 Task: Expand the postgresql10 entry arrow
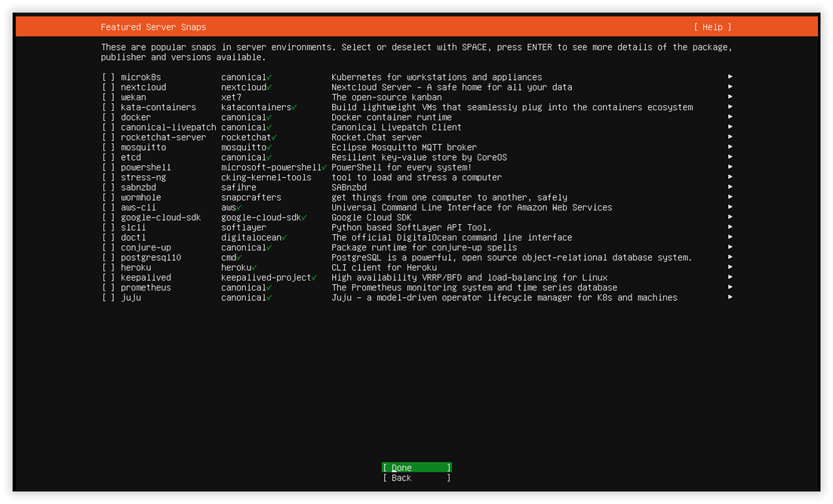coord(730,257)
